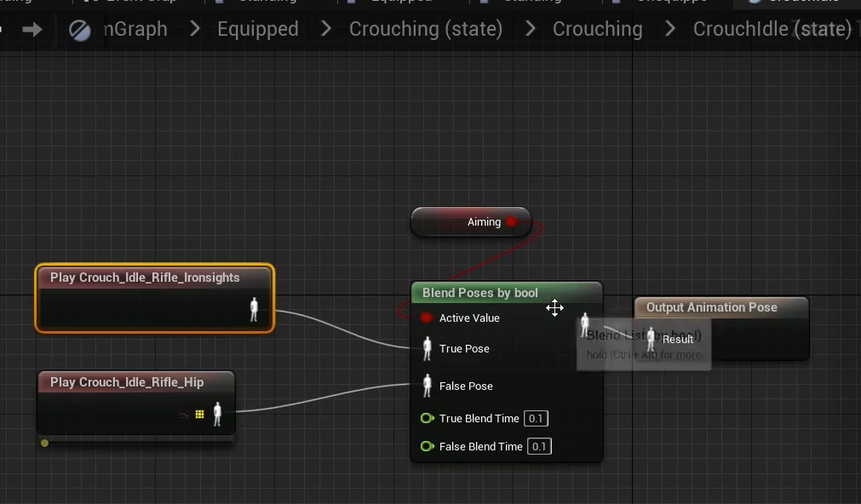
Task: Click the True Blend Time green pin
Action: click(x=427, y=418)
